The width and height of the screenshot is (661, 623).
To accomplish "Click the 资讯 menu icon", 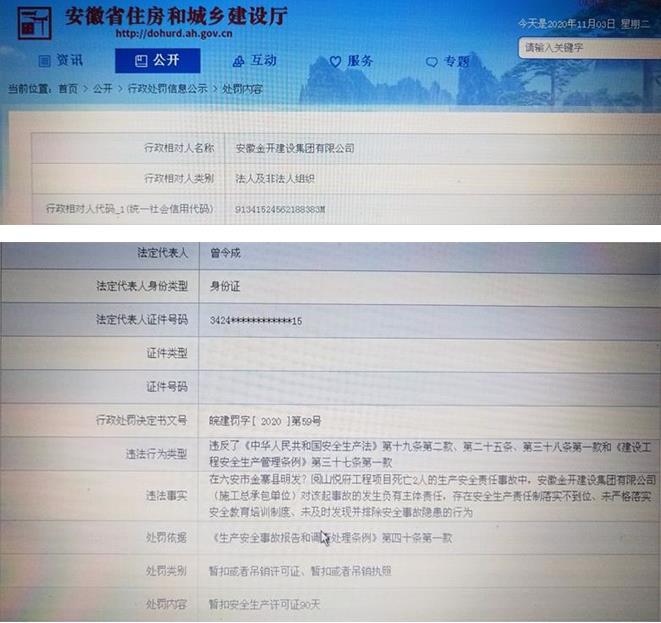I will point(44,62).
